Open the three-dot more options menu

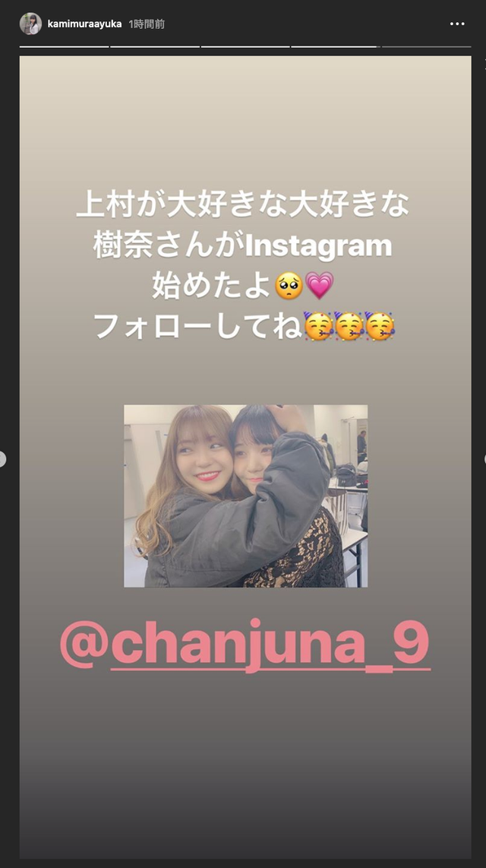pyautogui.click(x=457, y=24)
